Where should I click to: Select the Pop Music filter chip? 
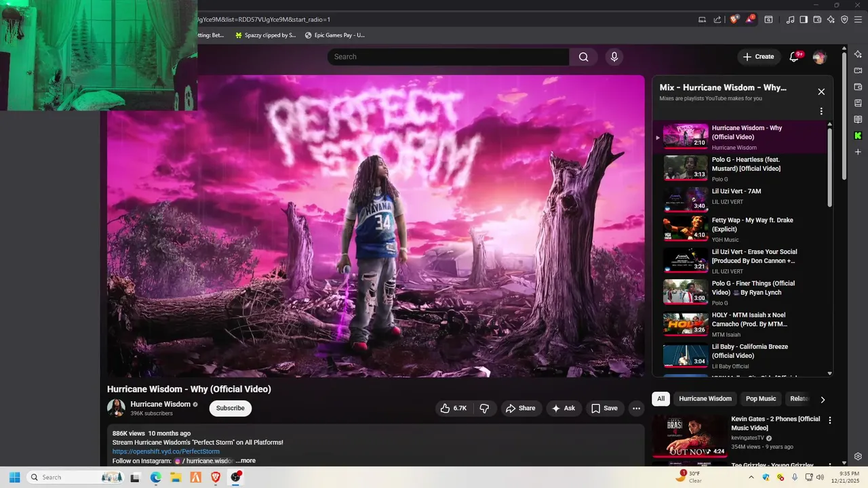point(761,399)
